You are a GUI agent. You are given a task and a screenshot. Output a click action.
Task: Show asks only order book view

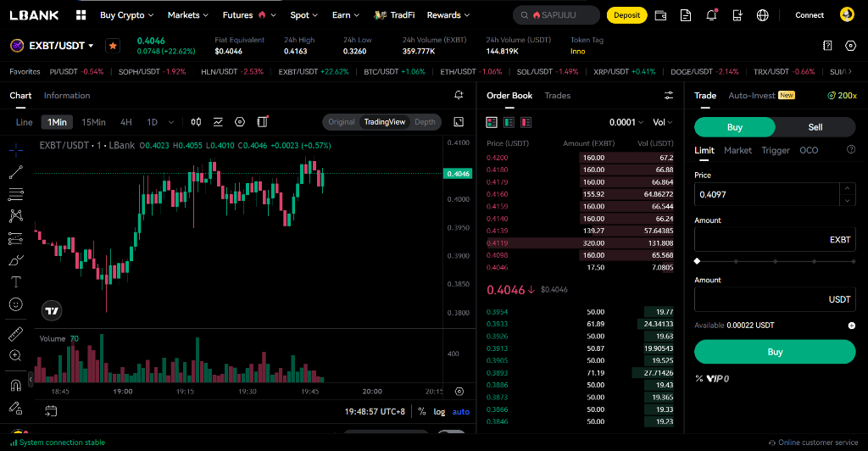coord(526,122)
